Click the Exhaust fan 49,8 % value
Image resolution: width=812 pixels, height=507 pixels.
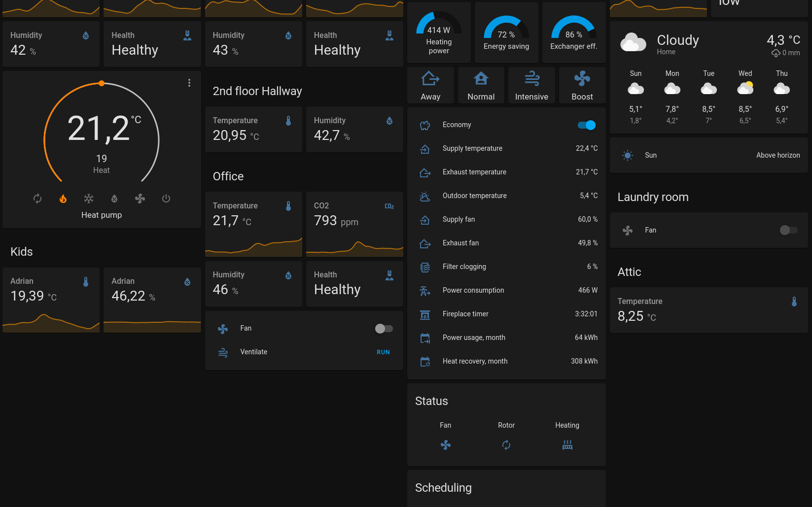point(588,243)
